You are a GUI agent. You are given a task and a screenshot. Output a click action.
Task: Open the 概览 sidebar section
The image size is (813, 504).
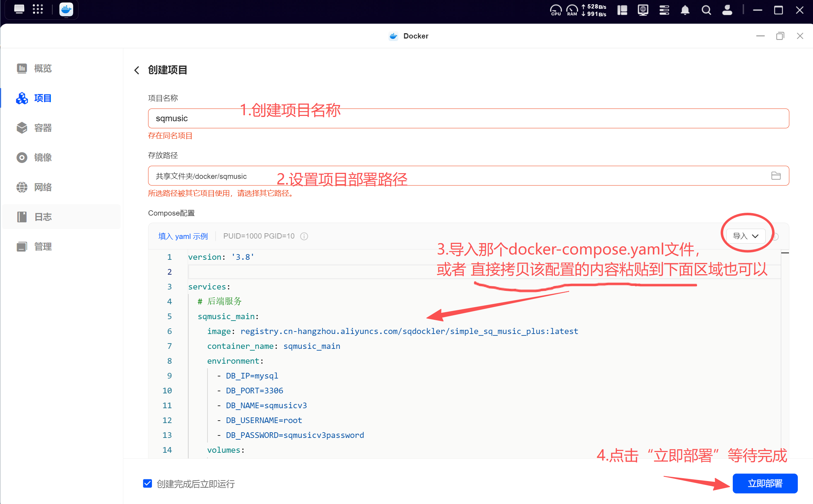point(42,68)
